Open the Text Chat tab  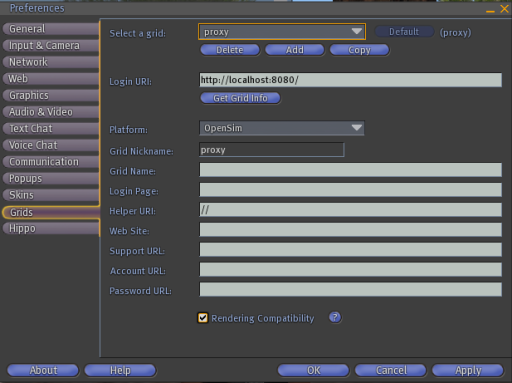(51, 129)
